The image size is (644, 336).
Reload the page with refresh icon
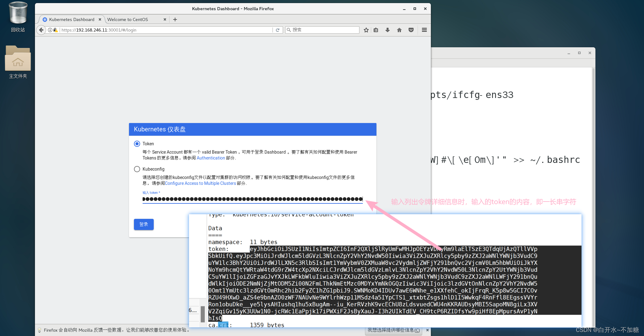point(278,30)
